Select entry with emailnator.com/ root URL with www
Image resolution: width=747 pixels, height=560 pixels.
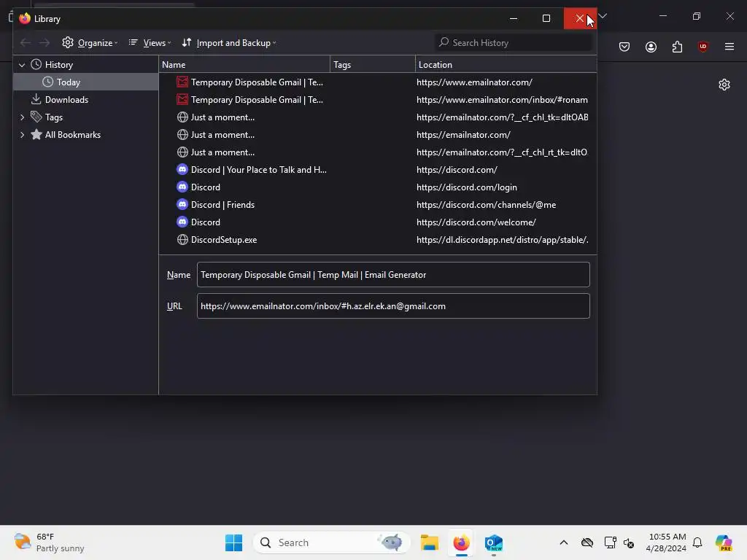tap(378, 82)
